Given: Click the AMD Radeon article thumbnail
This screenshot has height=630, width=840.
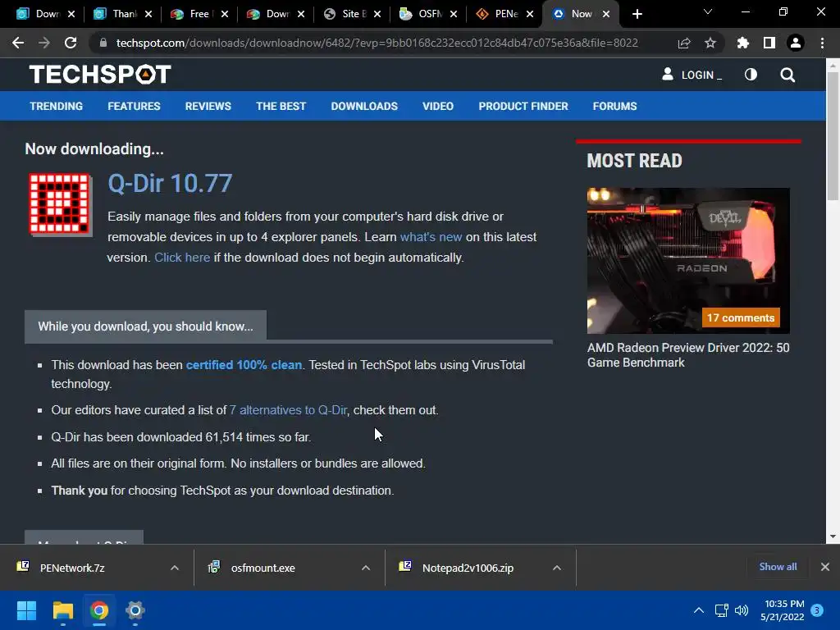Looking at the screenshot, I should [x=688, y=261].
